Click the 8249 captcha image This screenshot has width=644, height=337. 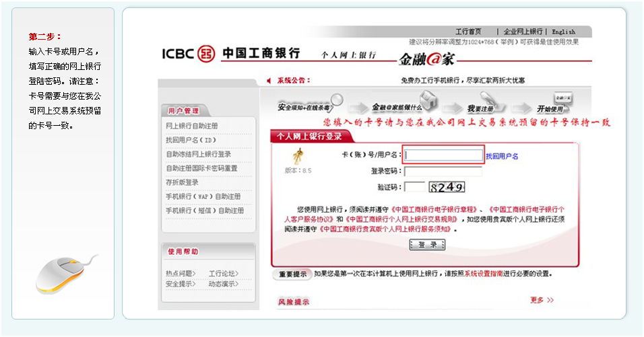click(447, 187)
